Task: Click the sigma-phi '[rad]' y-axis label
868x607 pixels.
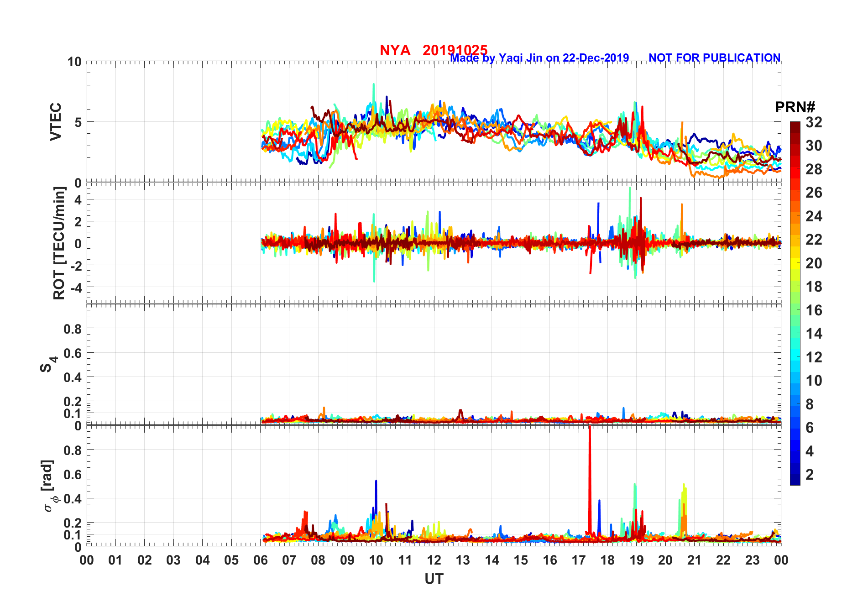Action: [49, 486]
